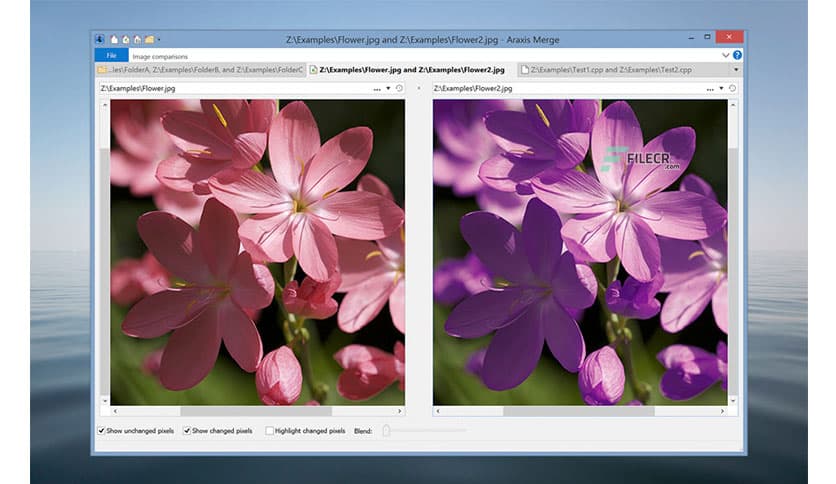Switch to the Test1.cpp and Test2.cpp tab
Image resolution: width=836 pixels, height=484 pixels.
click(x=610, y=70)
